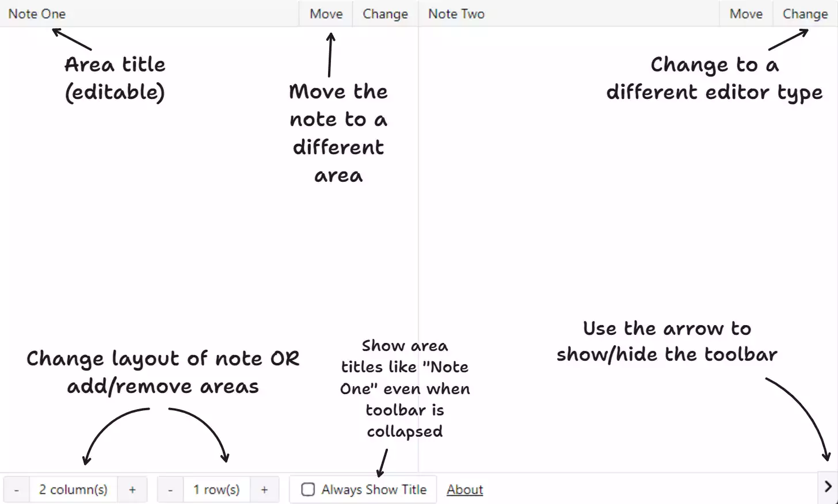Click the Always Show Title label text
The width and height of the screenshot is (838, 504).
374,490
